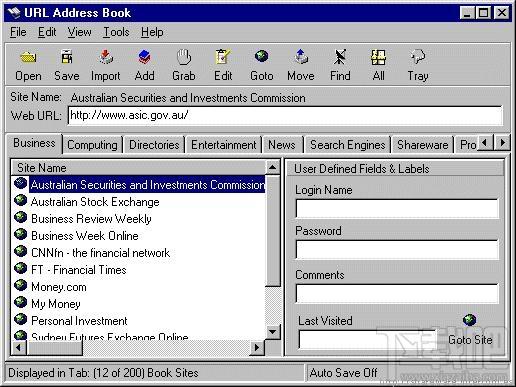Image resolution: width=516 pixels, height=387 pixels.
Task: Select Business Review Weekly in the list
Action: point(91,219)
